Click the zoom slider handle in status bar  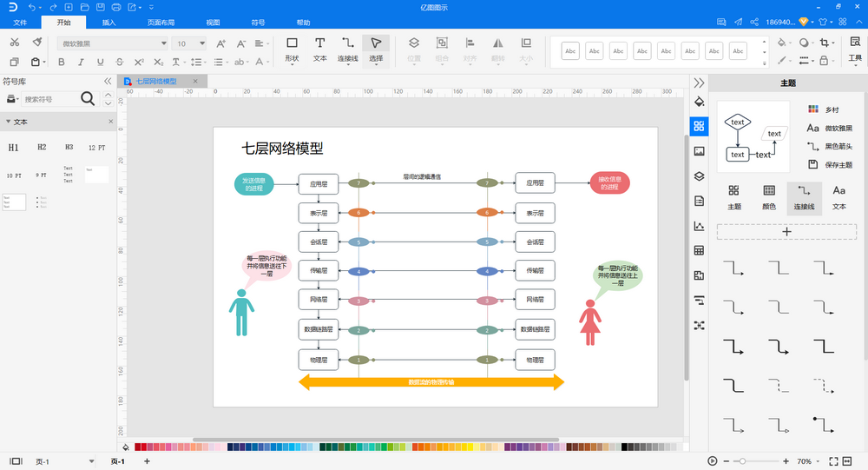click(x=742, y=461)
